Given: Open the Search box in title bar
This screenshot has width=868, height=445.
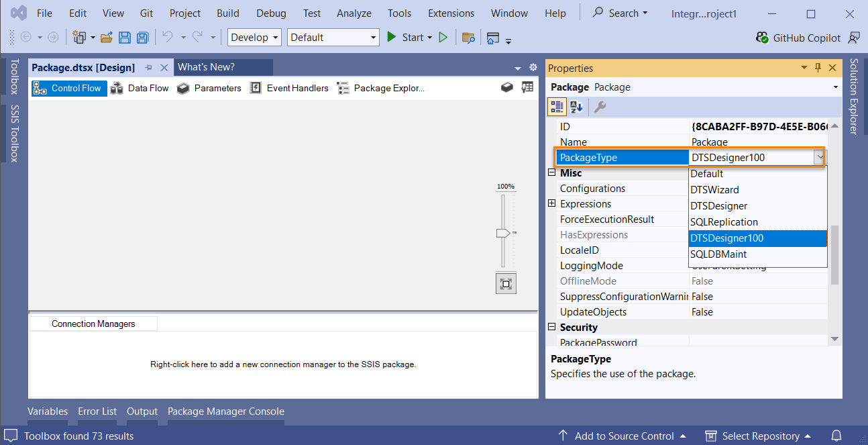Looking at the screenshot, I should pyautogui.click(x=620, y=13).
